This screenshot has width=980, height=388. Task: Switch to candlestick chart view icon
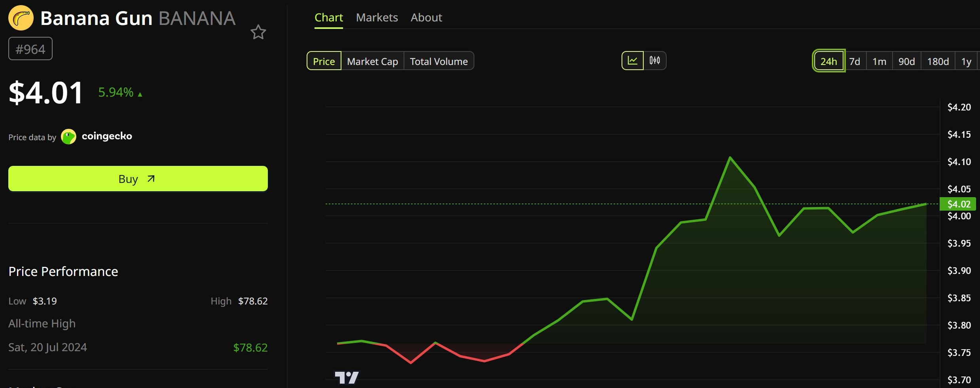655,61
